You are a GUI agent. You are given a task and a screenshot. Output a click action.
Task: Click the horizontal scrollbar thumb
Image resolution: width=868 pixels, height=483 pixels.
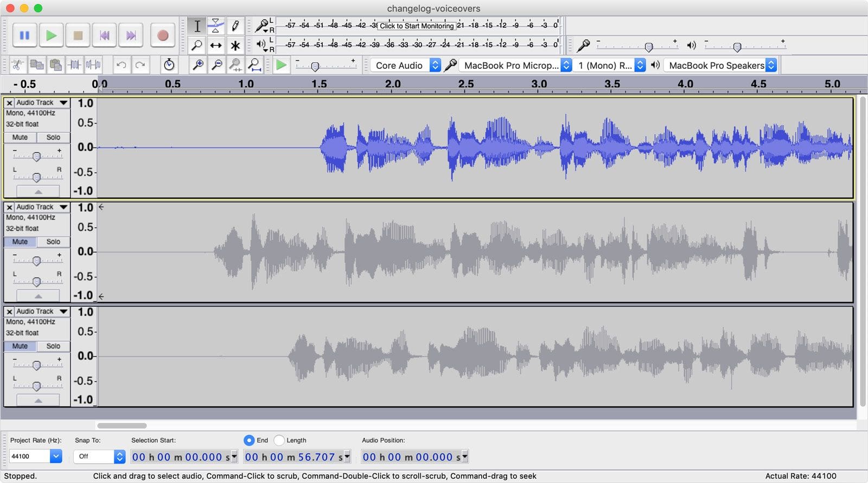122,426
